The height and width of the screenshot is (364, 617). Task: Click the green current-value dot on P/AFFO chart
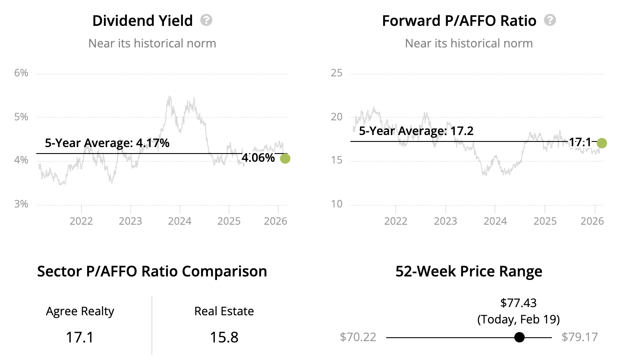pyautogui.click(x=602, y=143)
